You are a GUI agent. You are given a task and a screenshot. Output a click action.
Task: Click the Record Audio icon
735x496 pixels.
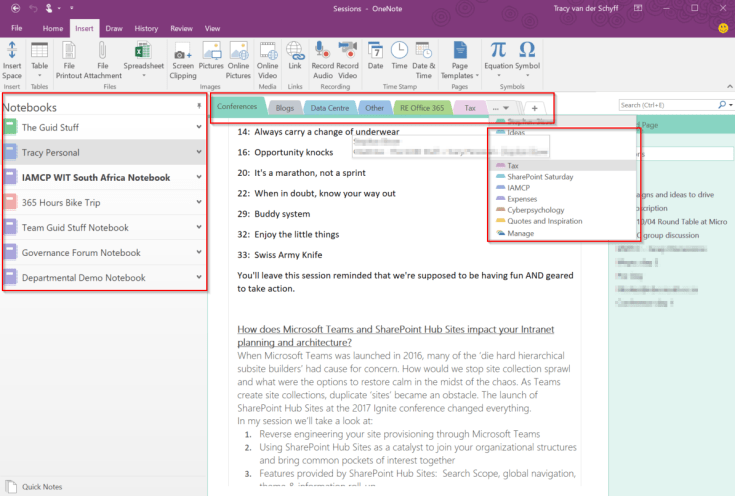[x=323, y=53]
